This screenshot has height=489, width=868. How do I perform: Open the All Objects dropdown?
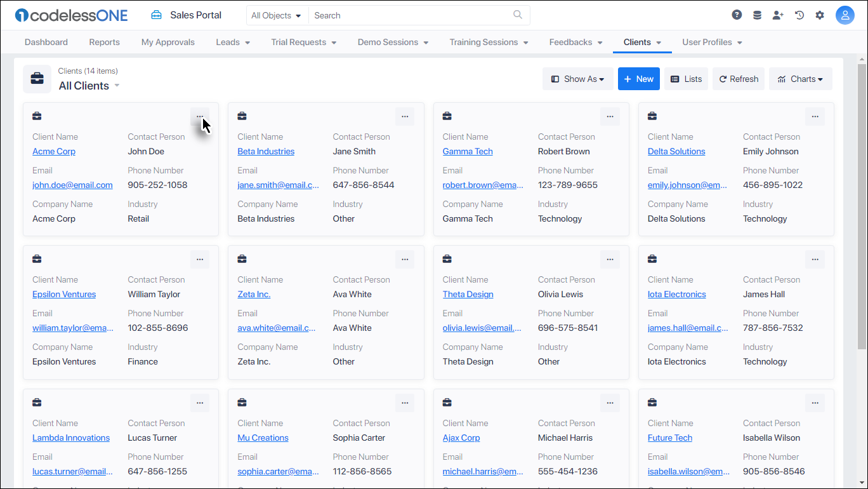[276, 15]
